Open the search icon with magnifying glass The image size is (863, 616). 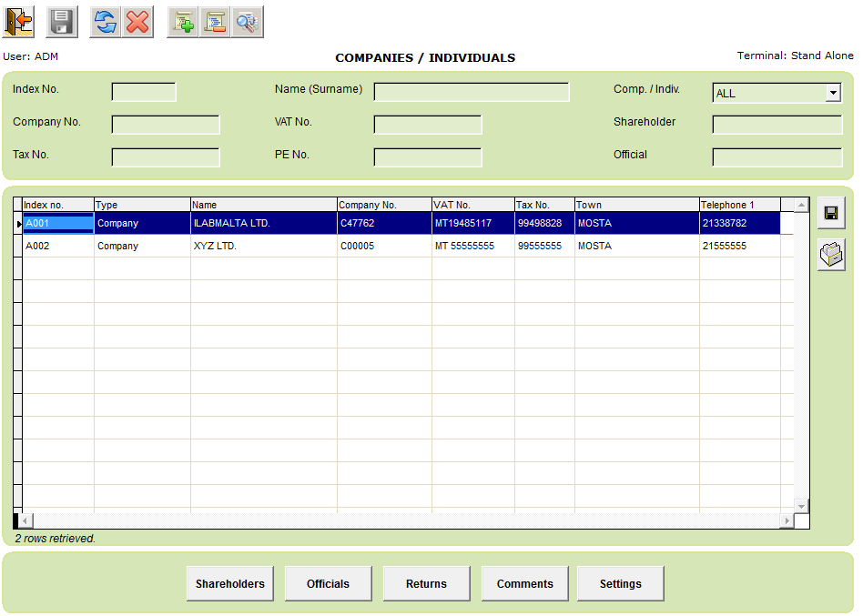click(x=246, y=21)
